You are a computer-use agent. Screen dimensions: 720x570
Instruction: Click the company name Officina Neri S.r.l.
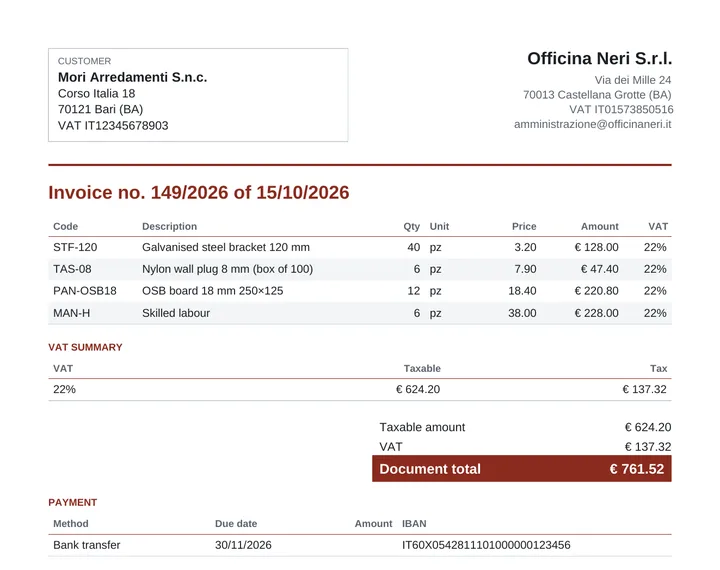coord(599,58)
